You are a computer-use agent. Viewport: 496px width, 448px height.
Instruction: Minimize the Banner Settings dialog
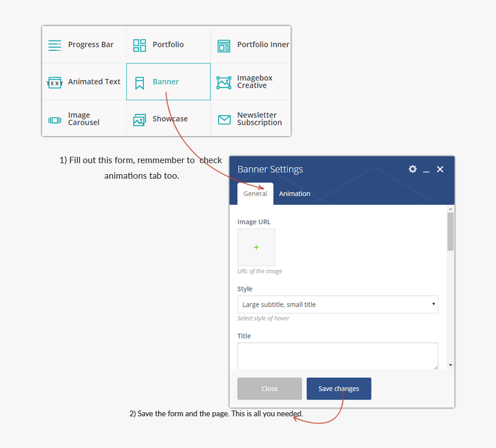pos(426,171)
